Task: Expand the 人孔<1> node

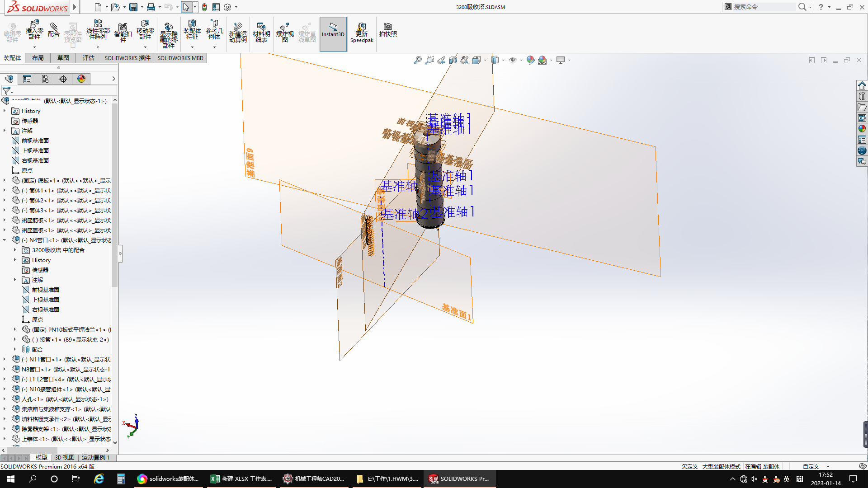Action: coord(5,399)
